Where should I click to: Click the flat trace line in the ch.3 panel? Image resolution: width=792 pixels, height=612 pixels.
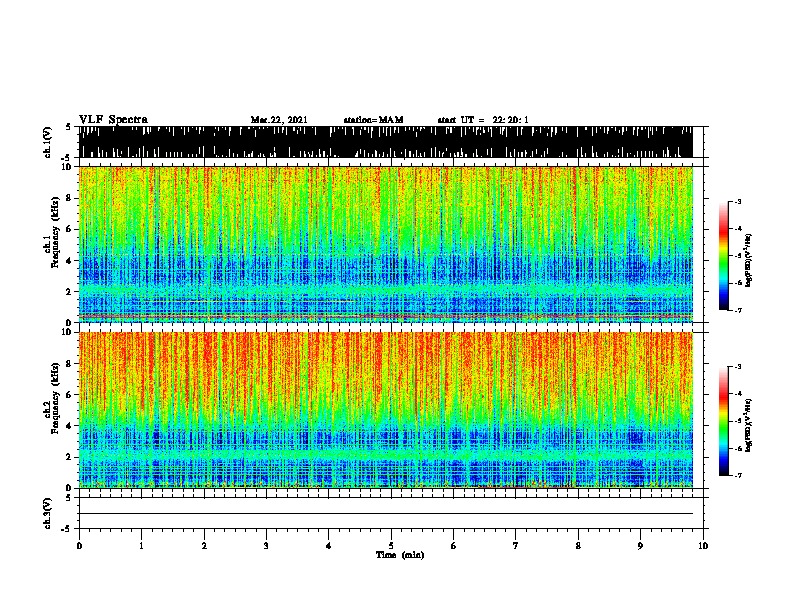point(385,514)
